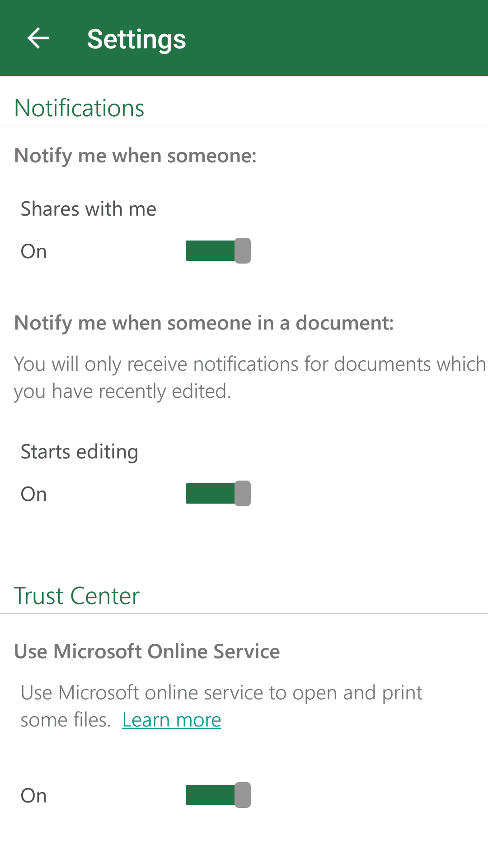
Task: Tap the "open and print some files" description
Action: (x=221, y=706)
